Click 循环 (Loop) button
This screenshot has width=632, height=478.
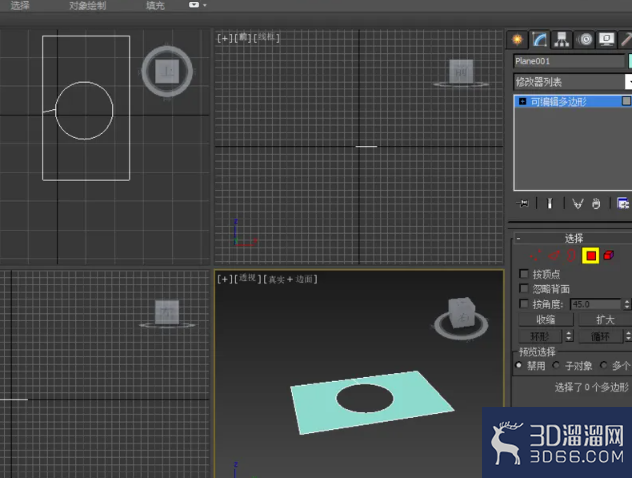point(600,336)
